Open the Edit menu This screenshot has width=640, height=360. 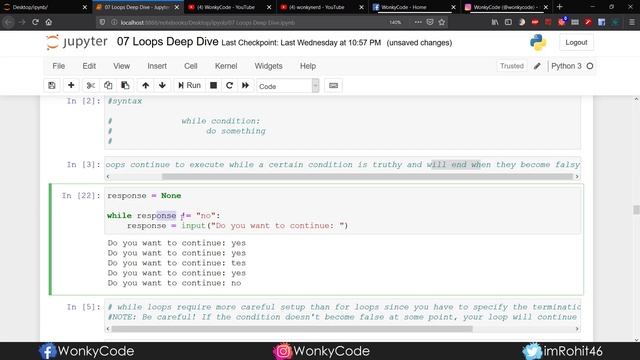(x=89, y=66)
